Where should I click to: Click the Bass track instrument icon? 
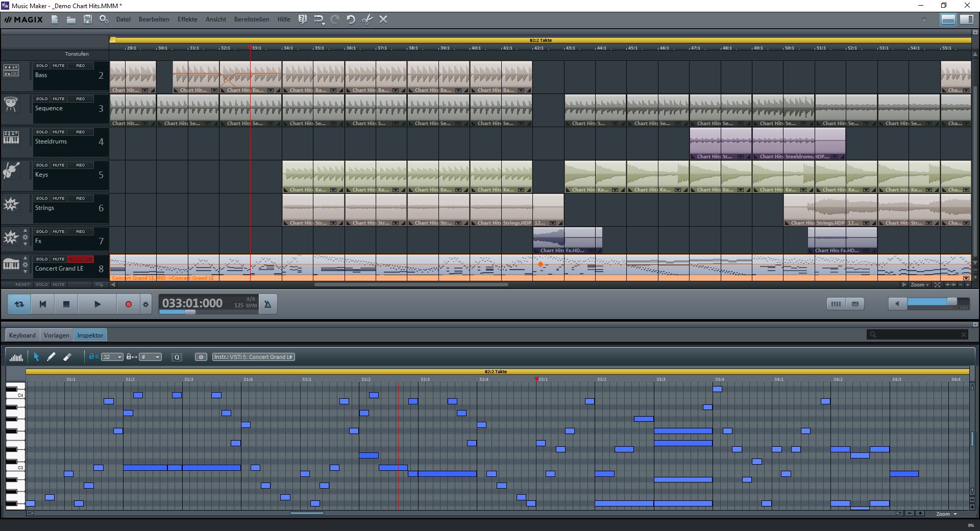click(11, 71)
